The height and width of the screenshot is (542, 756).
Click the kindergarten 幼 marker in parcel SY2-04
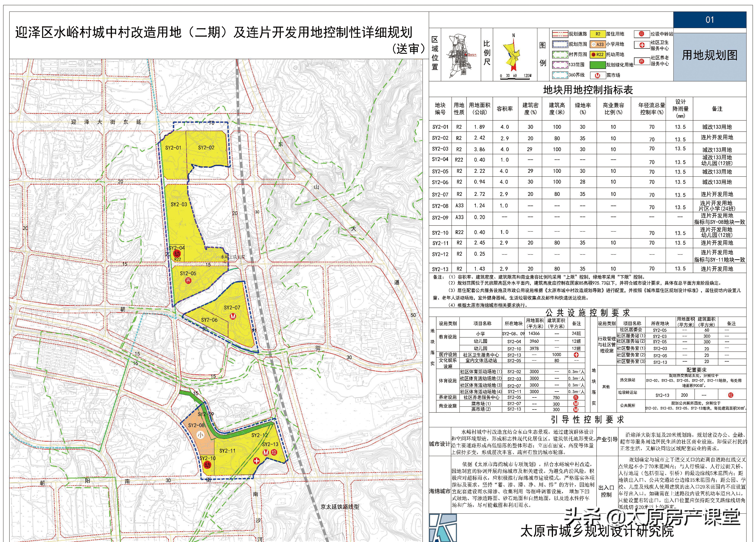177,254
